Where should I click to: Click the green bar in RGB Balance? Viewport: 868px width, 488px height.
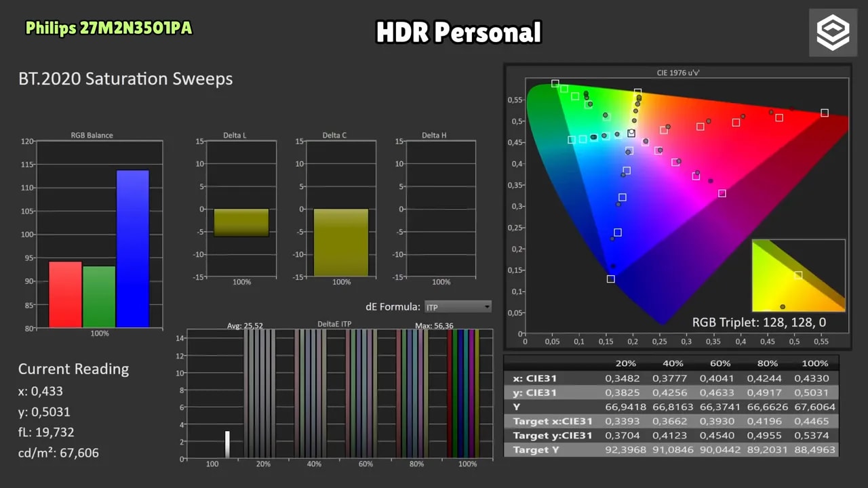[99, 297]
